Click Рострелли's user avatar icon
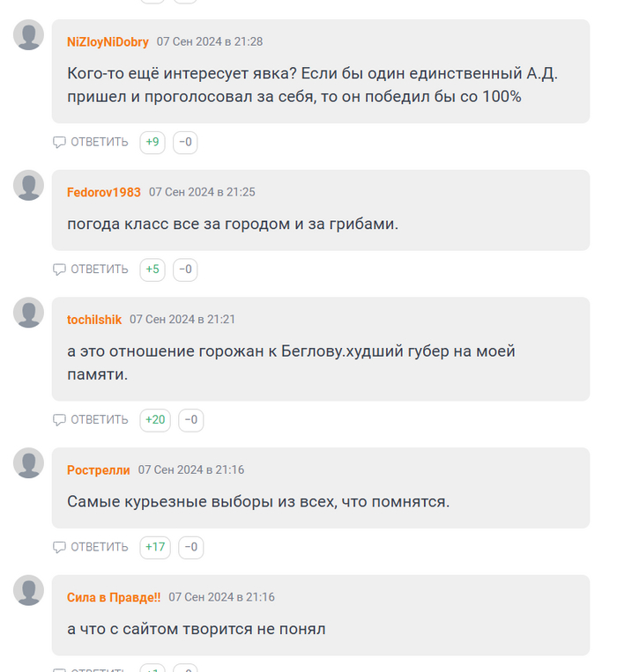The image size is (617, 672). (x=28, y=463)
